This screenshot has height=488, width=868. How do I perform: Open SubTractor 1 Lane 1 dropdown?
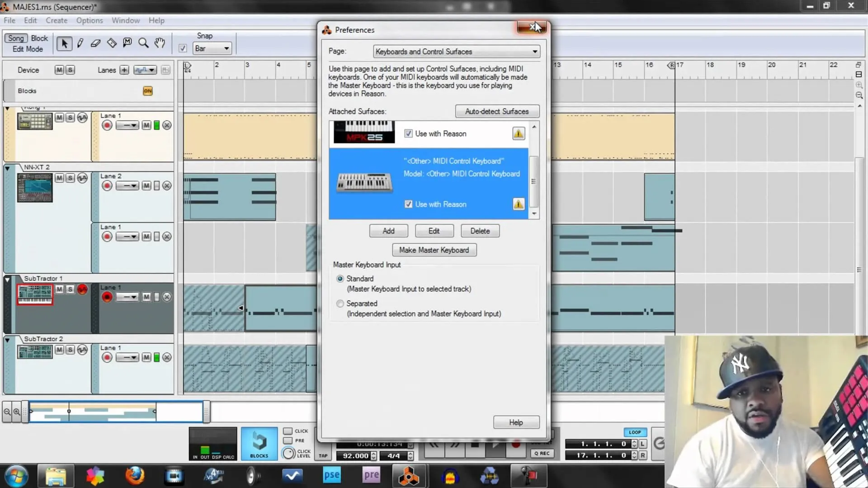click(x=127, y=297)
